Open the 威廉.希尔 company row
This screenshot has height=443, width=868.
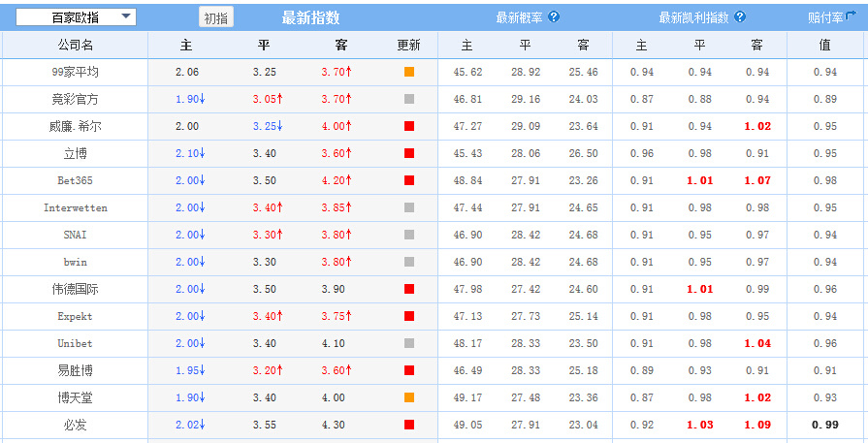coord(75,127)
